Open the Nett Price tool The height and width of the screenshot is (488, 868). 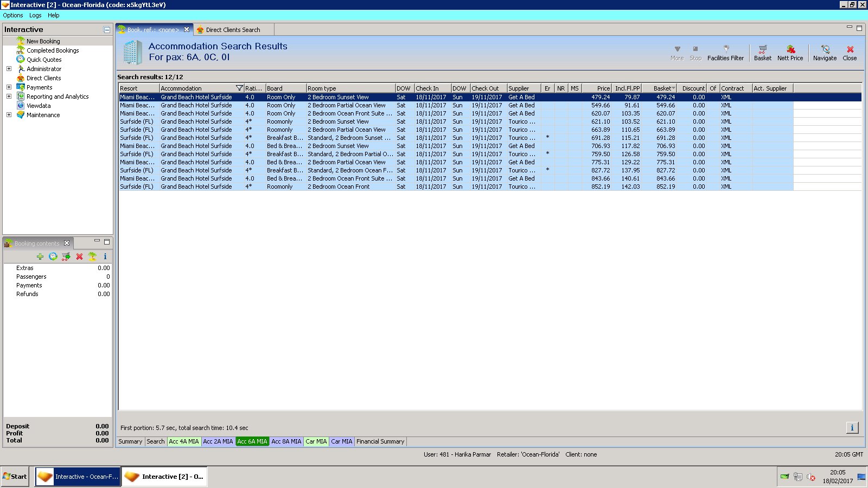click(790, 49)
